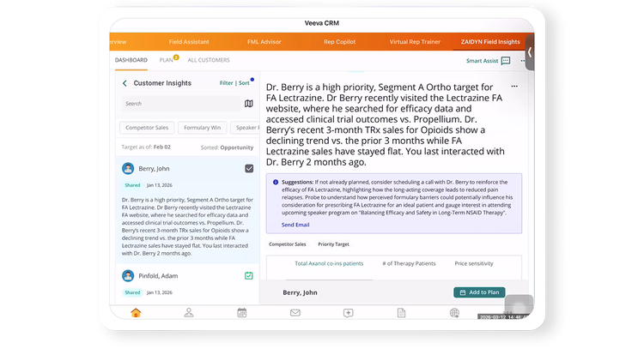Open the document icon in bottom bar
The width and height of the screenshot is (644, 361).
click(x=401, y=313)
